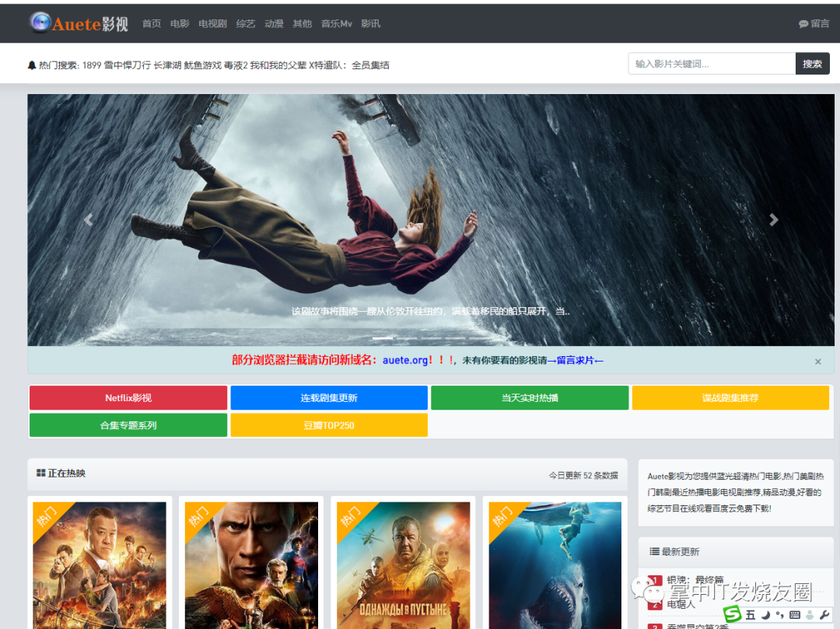Screen dimensions: 840x629
Task: Click the yellow 豆瓣TOP250 button
Action: (329, 425)
